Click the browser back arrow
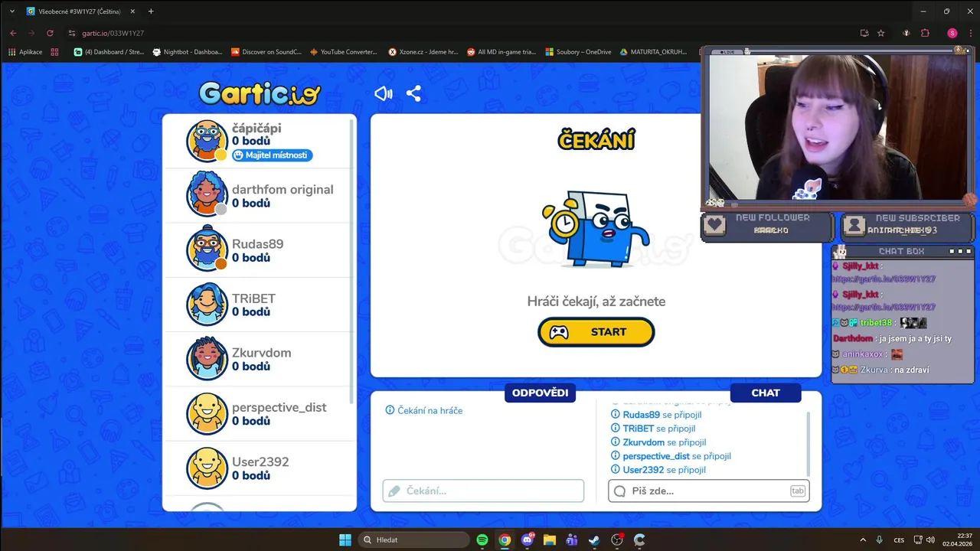 point(13,33)
